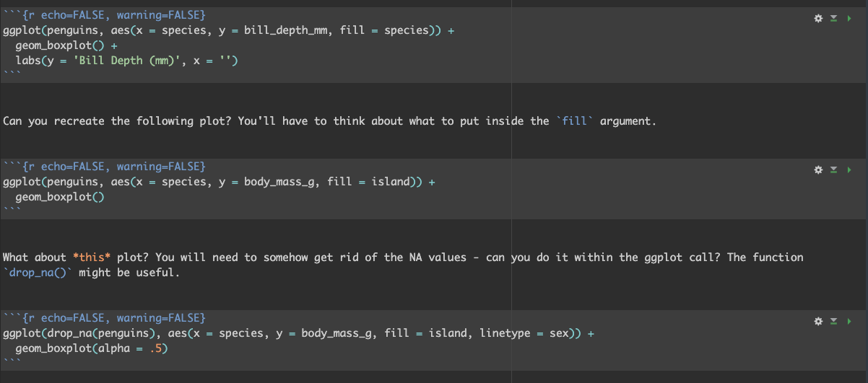Run all chunks above the bill_depth_mm chunk
868x383 pixels.
(833, 18)
